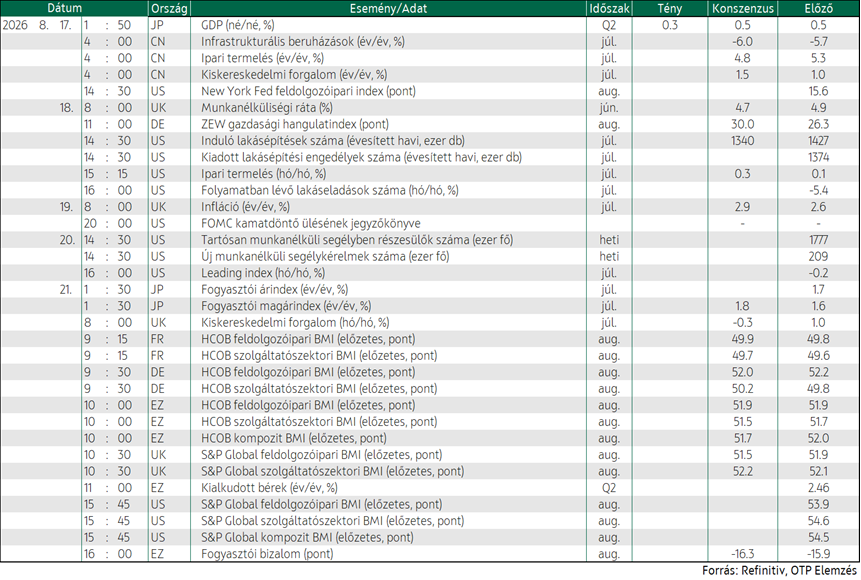Click Q2 period in Kialkudott bérek row
Viewport: 861px width, 580px height.
pos(609,488)
